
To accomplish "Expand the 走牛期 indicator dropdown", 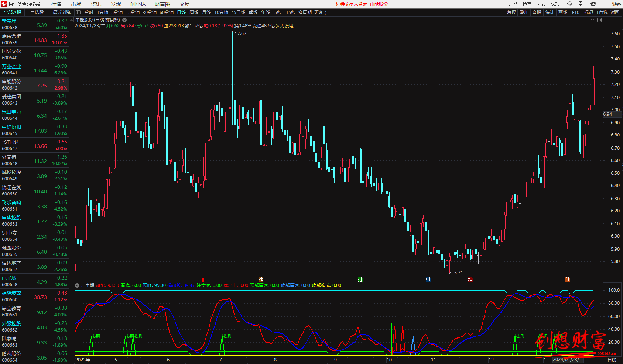I will [x=77, y=285].
